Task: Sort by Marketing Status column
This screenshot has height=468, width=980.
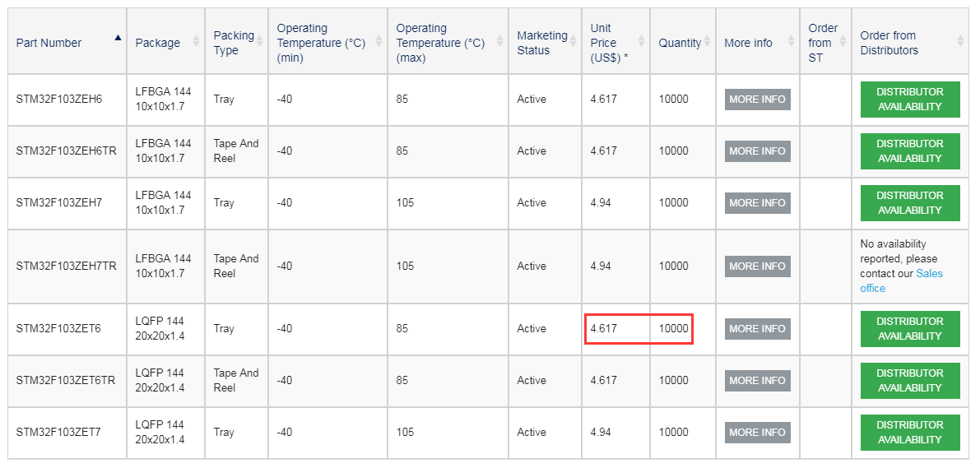Action: tap(574, 41)
